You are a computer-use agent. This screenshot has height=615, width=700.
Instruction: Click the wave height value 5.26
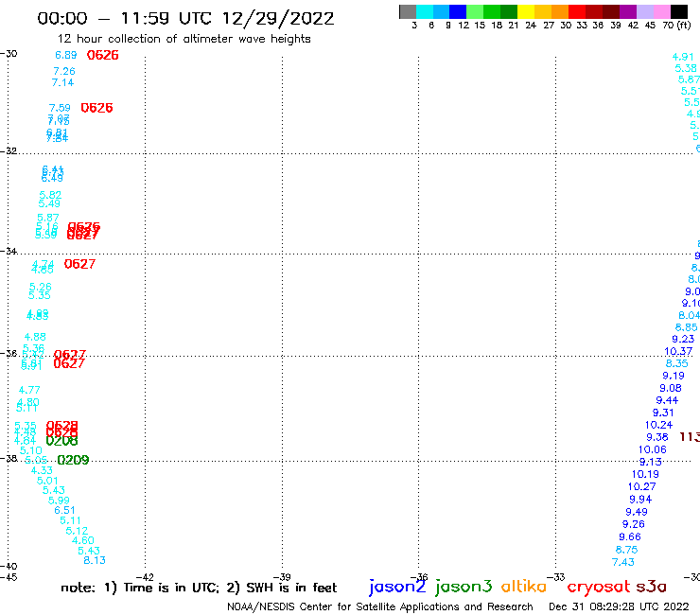tap(41, 287)
